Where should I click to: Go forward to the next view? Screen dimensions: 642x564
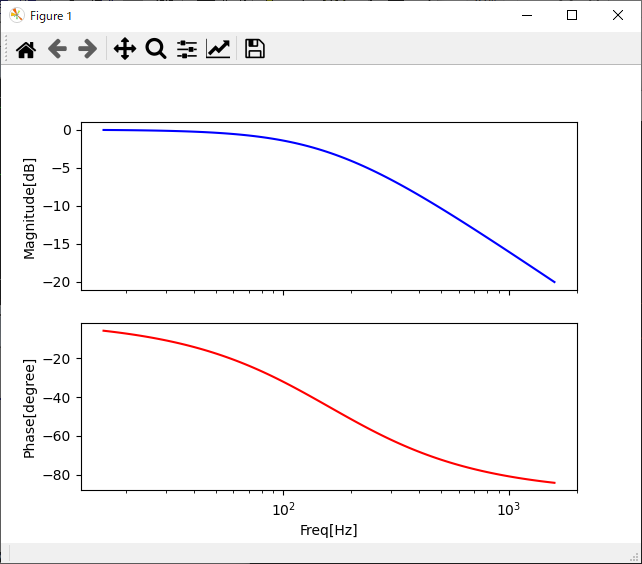click(x=88, y=49)
